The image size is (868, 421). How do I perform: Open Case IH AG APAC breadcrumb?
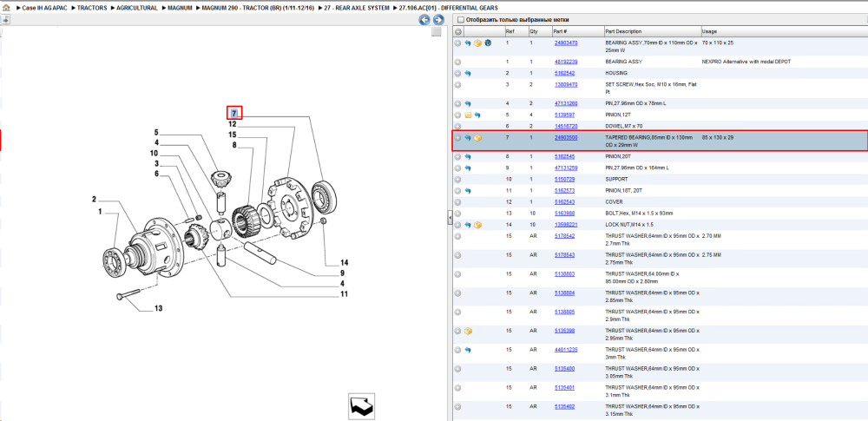point(44,9)
